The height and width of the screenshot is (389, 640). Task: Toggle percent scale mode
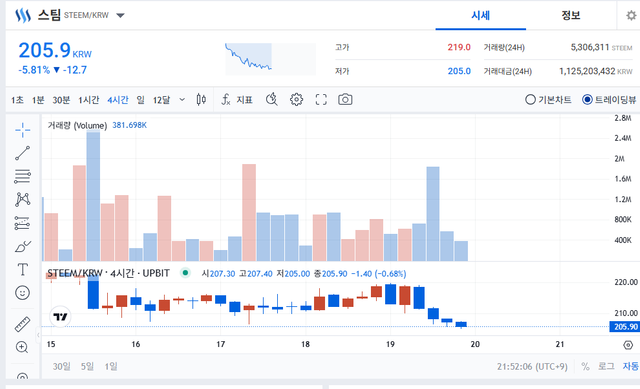click(x=585, y=367)
